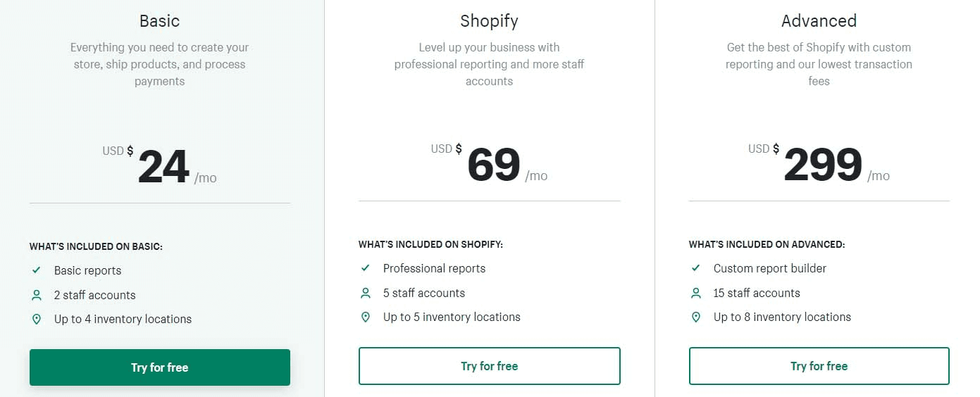
Task: Click the location pin beside 8 inventory locations
Action: click(696, 317)
